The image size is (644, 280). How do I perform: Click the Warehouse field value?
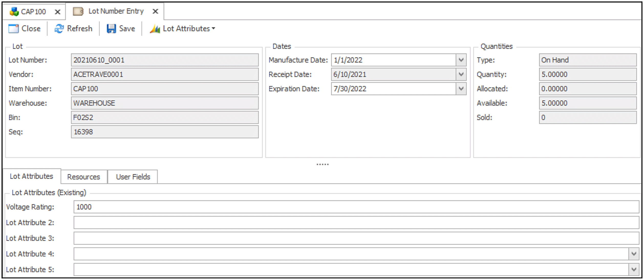[165, 103]
